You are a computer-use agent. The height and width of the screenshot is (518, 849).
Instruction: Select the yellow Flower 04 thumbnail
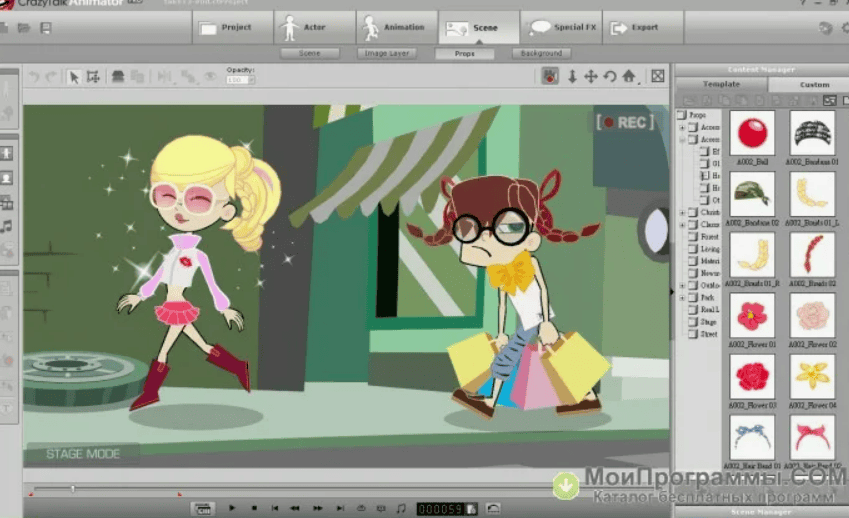pyautogui.click(x=812, y=376)
